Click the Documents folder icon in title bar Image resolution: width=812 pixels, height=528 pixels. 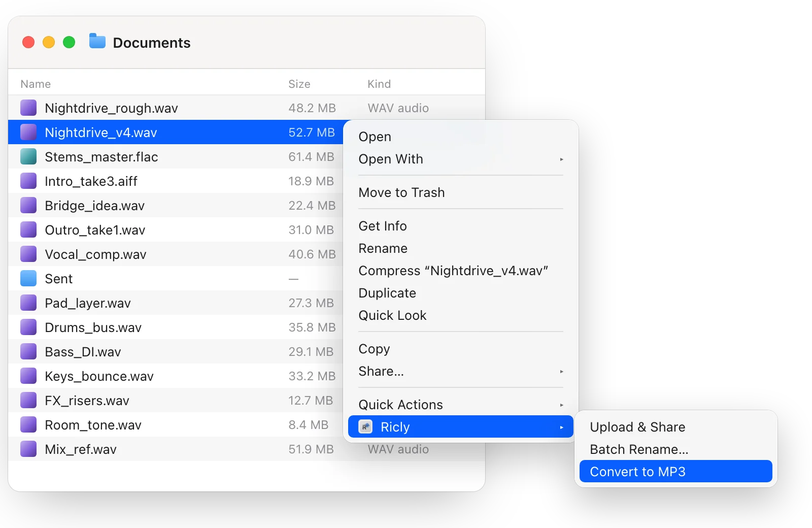[97, 41]
